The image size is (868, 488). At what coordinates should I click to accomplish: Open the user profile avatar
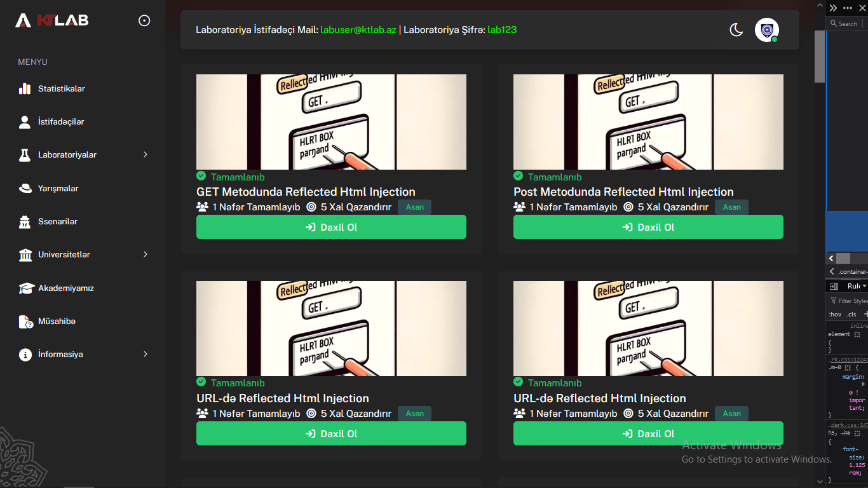(x=766, y=30)
